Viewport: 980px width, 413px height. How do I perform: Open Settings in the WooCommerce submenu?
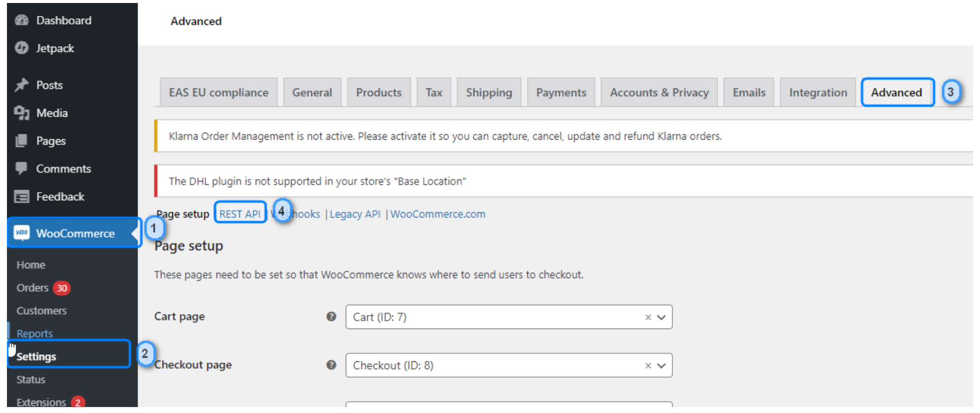pos(36,356)
